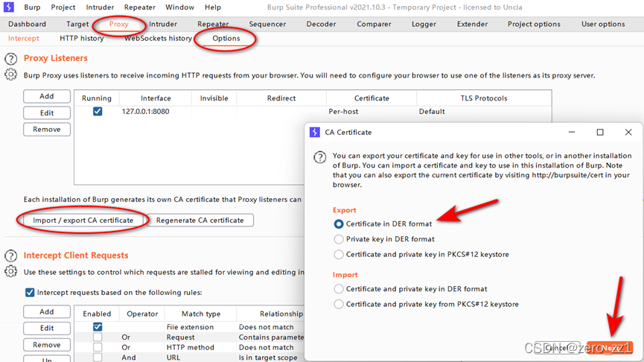
Task: Switch to the Intruder tab
Action: 162,24
